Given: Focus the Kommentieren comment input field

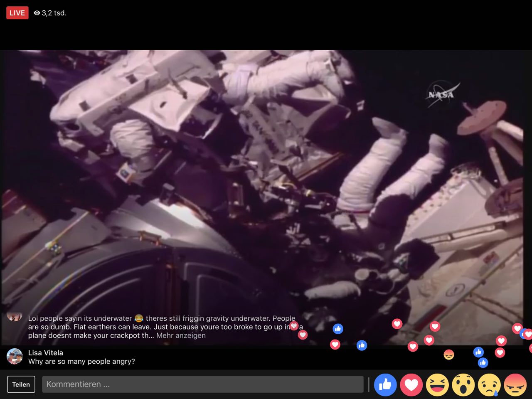Looking at the screenshot, I should coord(202,384).
